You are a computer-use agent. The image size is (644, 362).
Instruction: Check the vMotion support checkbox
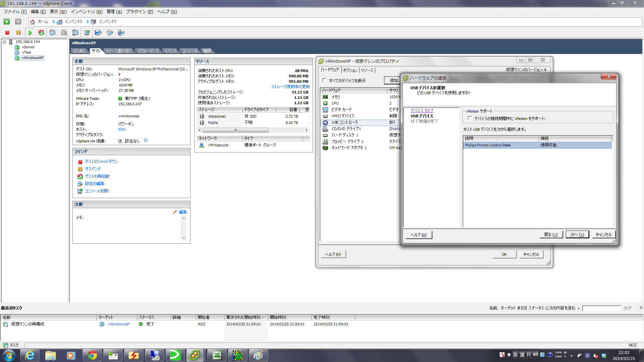tap(470, 118)
